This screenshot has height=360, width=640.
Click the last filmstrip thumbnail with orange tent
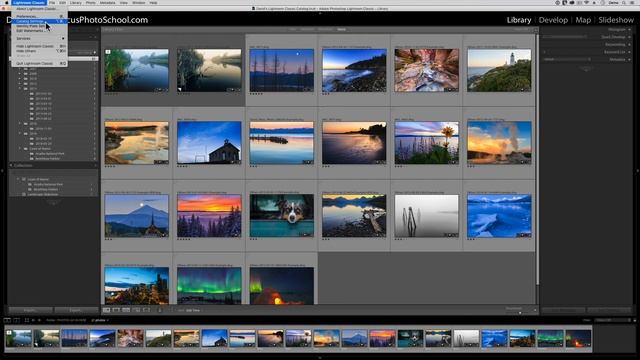[578, 339]
